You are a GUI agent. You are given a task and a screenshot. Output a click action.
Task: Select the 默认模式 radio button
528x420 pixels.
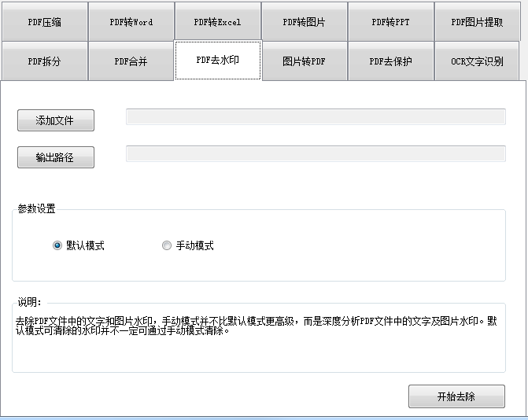click(57, 245)
